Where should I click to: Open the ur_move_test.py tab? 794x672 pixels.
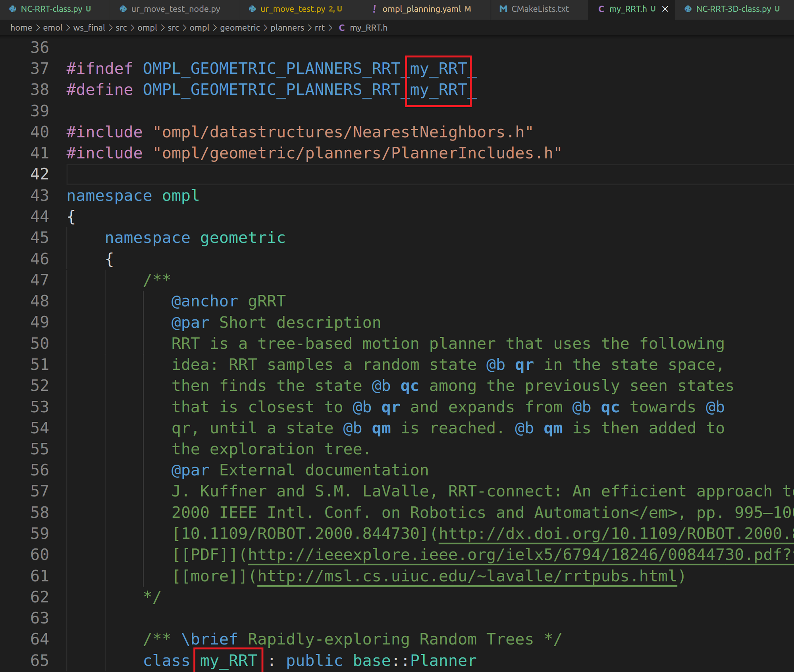point(293,9)
